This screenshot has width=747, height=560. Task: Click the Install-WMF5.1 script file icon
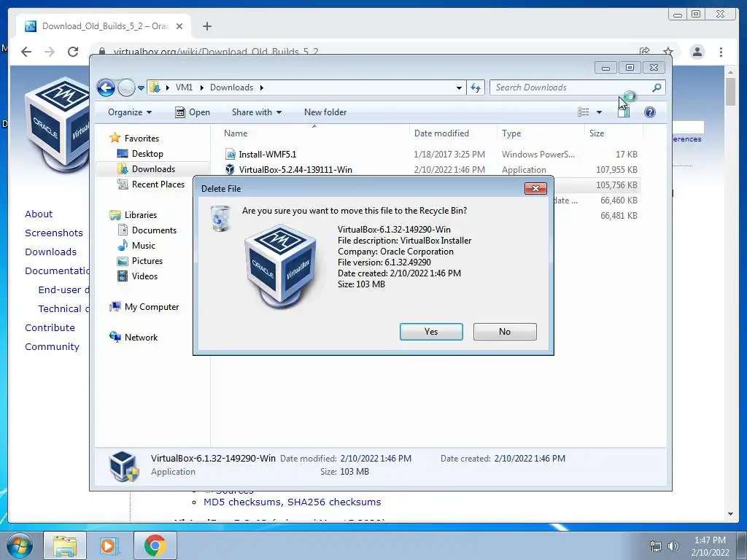click(x=230, y=155)
